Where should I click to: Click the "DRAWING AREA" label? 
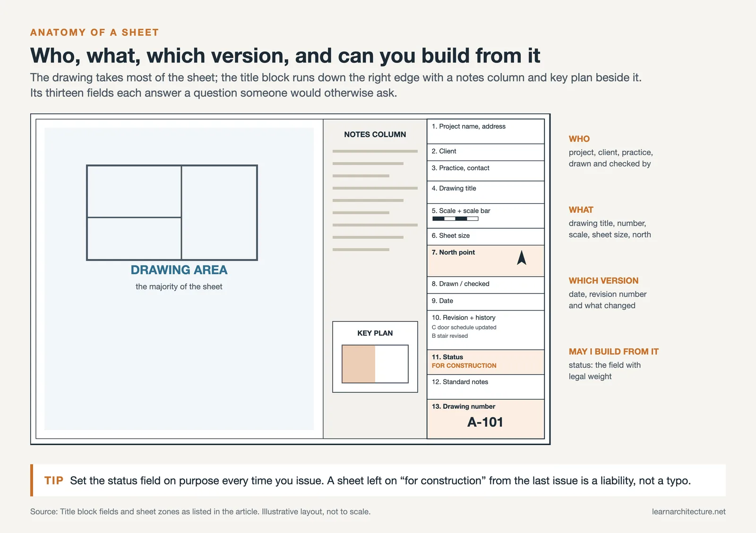(179, 270)
